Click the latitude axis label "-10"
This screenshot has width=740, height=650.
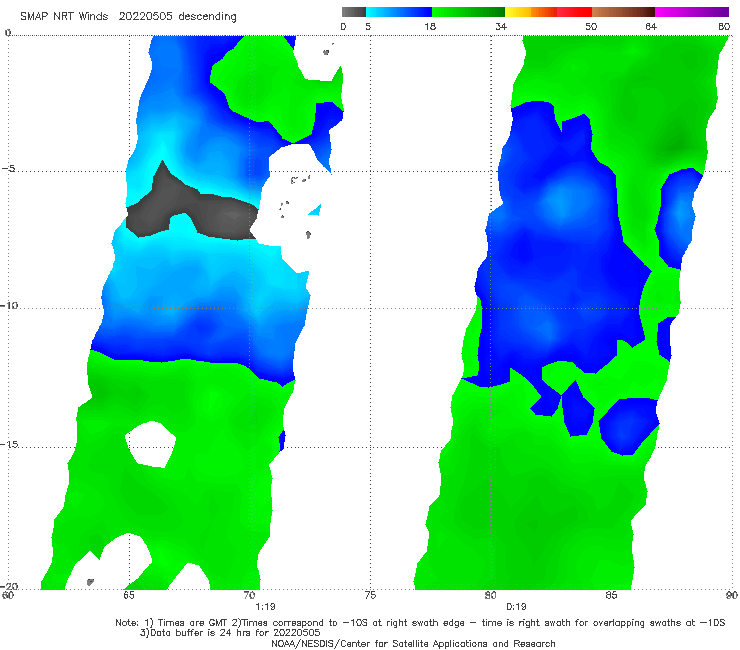[x=9, y=305]
